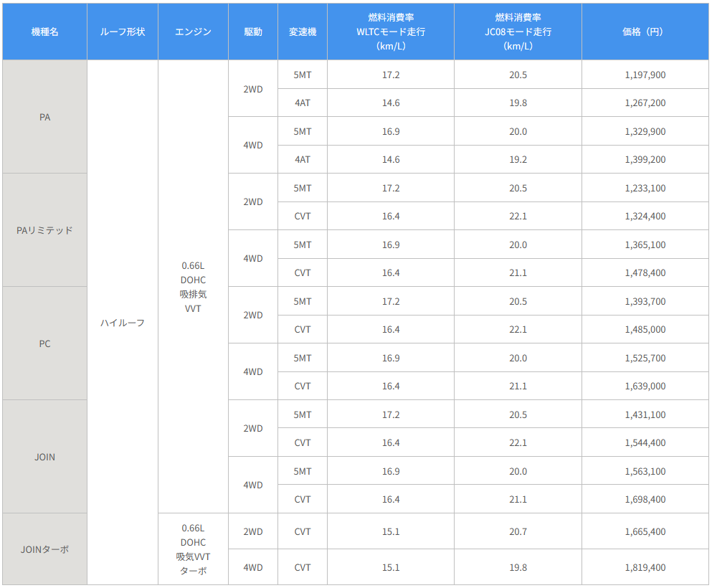Viewport: 712px width, 588px height.
Task: Click the PA model name cell
Action: (x=44, y=117)
